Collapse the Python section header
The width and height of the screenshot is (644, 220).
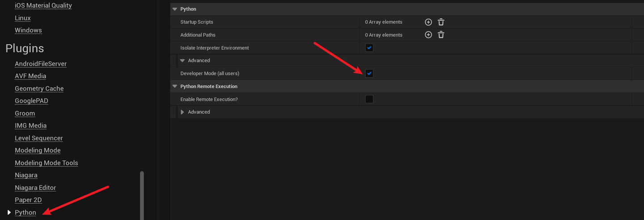[x=175, y=9]
